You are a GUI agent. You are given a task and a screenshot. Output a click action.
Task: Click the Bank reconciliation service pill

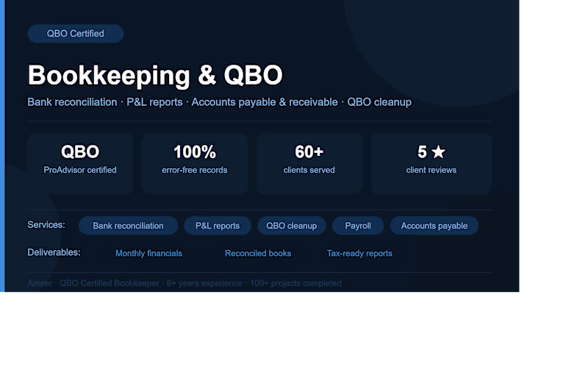click(x=128, y=226)
